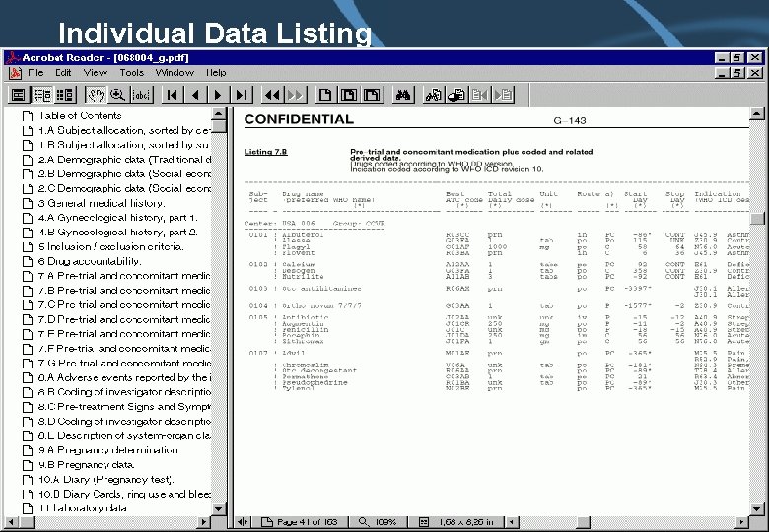This screenshot has height=532, width=769.
Task: Open bookmark 2.C Demographic data
Action: click(124, 188)
